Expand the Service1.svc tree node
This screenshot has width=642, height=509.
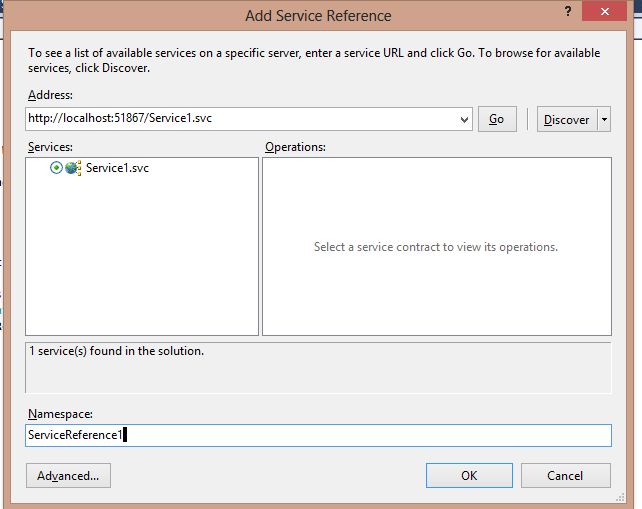(56, 168)
